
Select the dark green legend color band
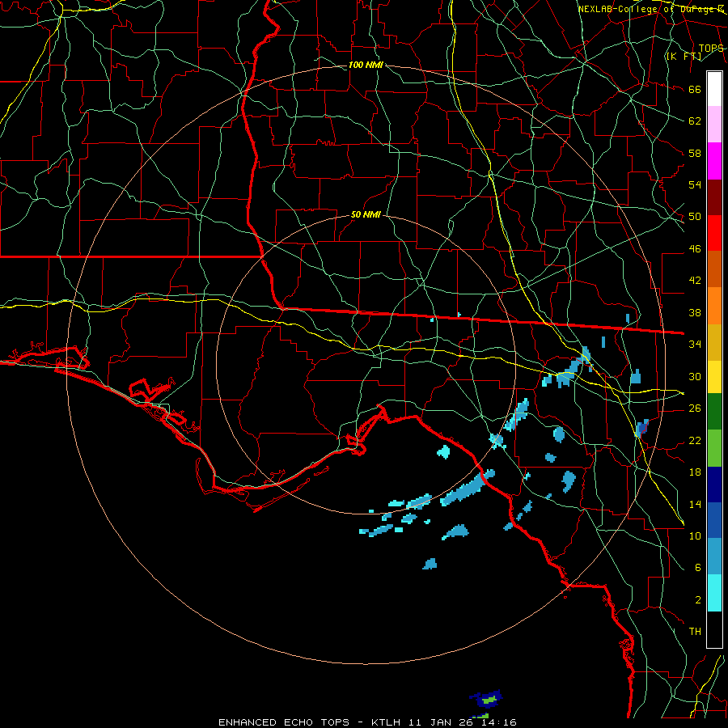(714, 412)
